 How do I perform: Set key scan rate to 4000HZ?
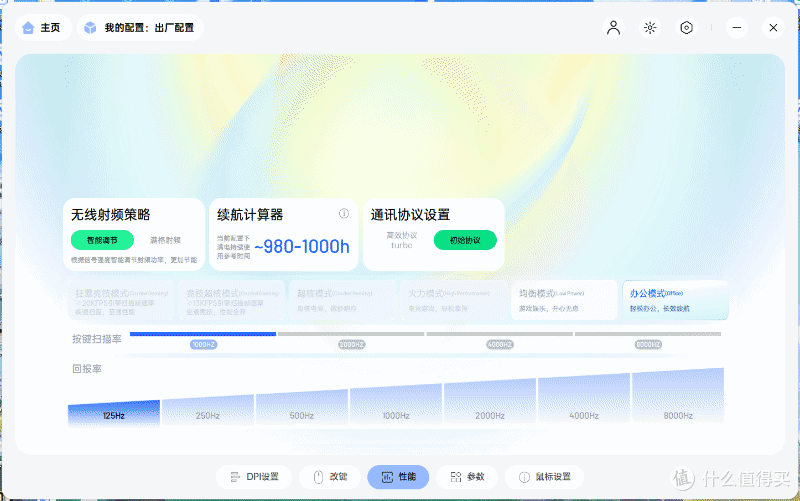(499, 345)
